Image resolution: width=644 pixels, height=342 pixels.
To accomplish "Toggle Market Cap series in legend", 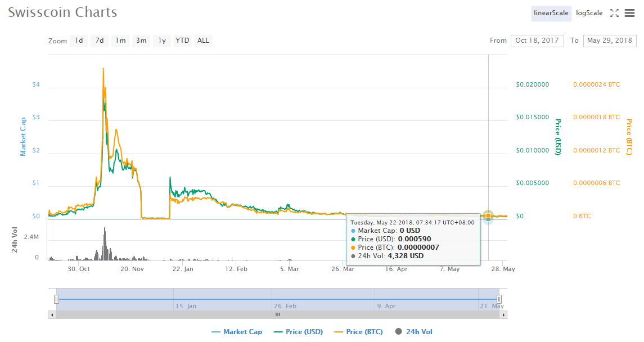I will [237, 332].
